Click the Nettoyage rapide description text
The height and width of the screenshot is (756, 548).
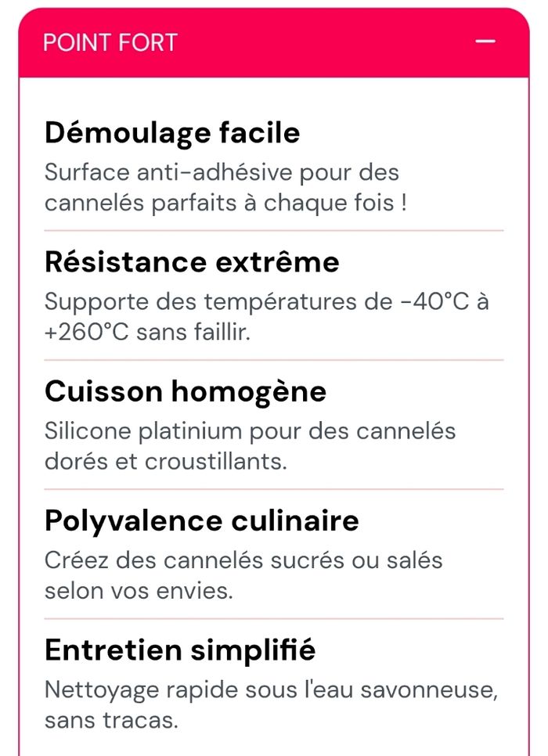tap(271, 689)
